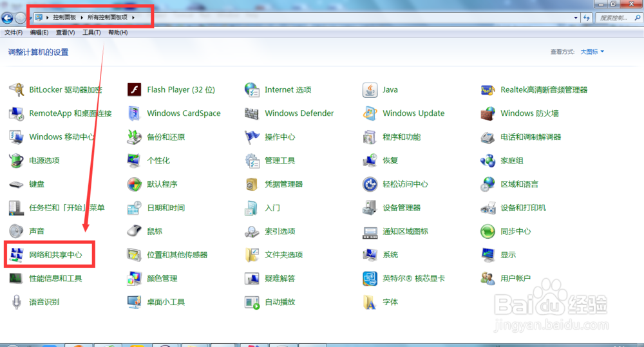
Task: Expand the arrow after 控制面板 in breadcrumb
Action: pos(82,17)
